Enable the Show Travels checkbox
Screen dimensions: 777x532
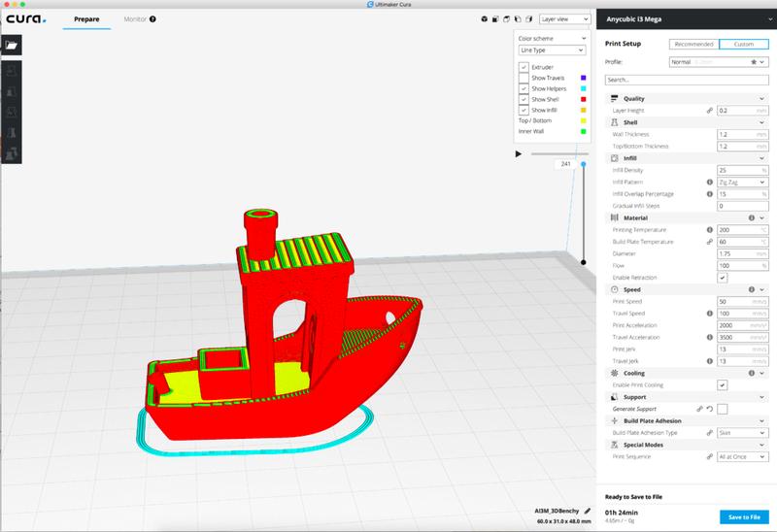click(524, 77)
